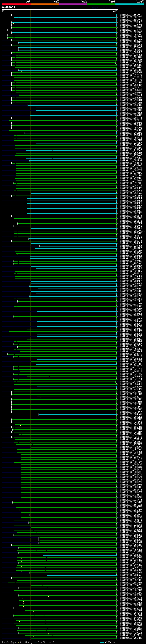Image resolution: width=146 pixels, height=644 pixels.
Task: Select the UniRef100_P93621 label
Action: (x=131, y=273)
